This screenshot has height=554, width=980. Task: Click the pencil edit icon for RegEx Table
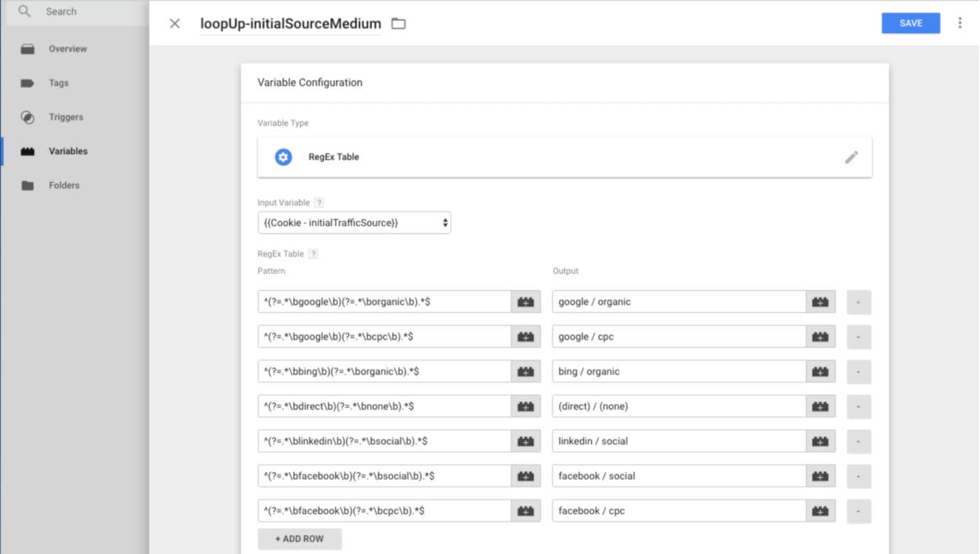pyautogui.click(x=851, y=157)
